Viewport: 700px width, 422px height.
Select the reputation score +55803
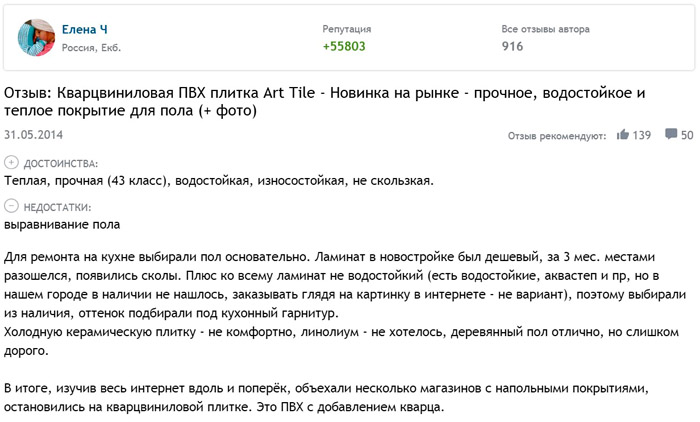click(344, 46)
